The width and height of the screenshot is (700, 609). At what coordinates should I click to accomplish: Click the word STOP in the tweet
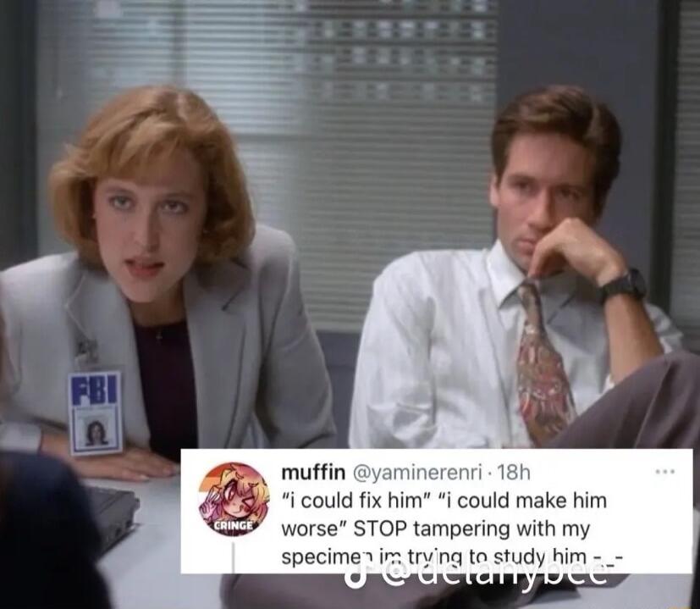coord(380,529)
